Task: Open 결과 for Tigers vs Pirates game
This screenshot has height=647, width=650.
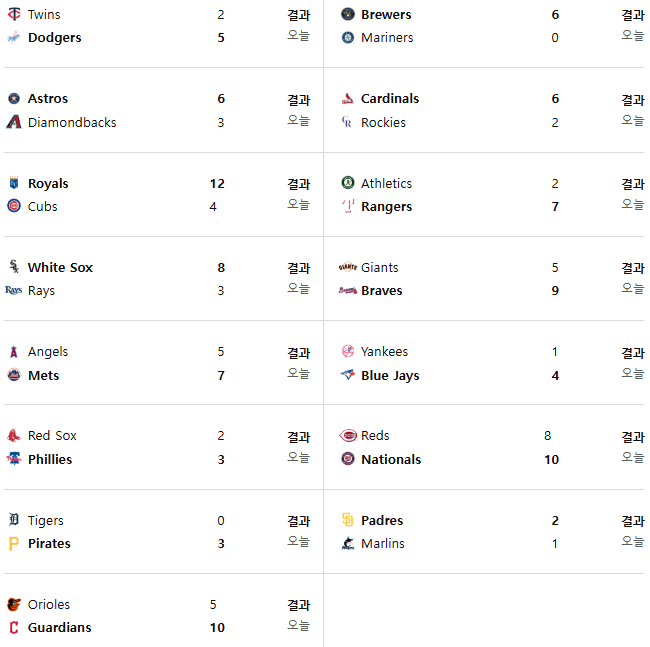Action: pos(298,521)
